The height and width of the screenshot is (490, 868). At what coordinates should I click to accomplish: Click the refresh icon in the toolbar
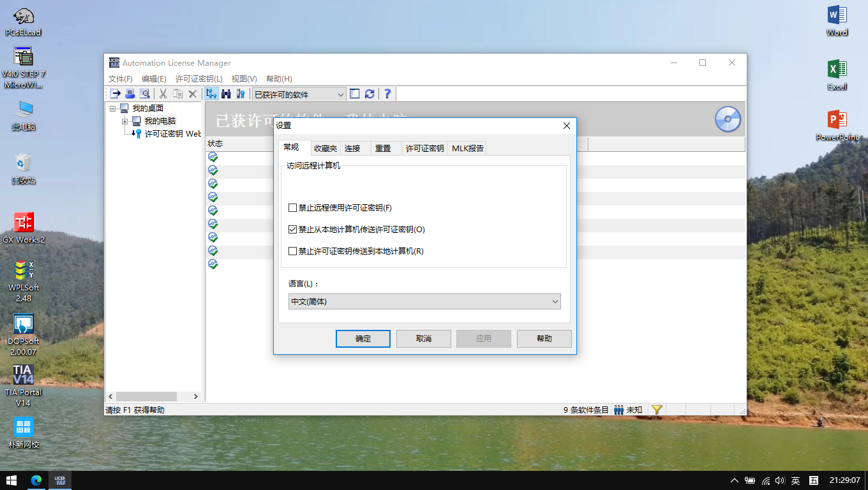coord(370,94)
